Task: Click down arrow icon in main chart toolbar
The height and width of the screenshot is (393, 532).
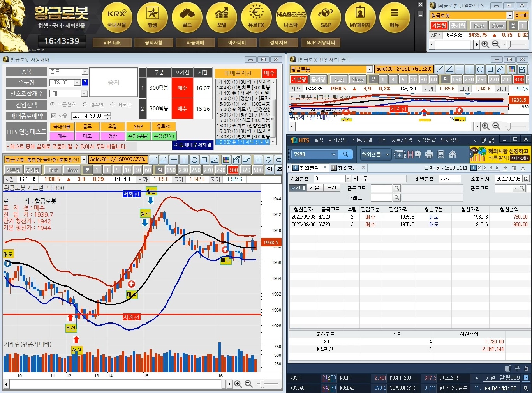Action: [268, 159]
